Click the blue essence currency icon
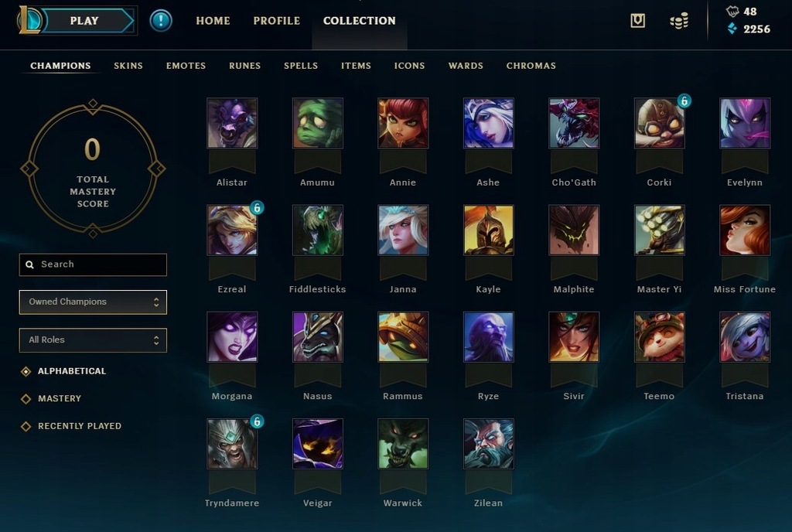This screenshot has width=792, height=532. pos(732,29)
